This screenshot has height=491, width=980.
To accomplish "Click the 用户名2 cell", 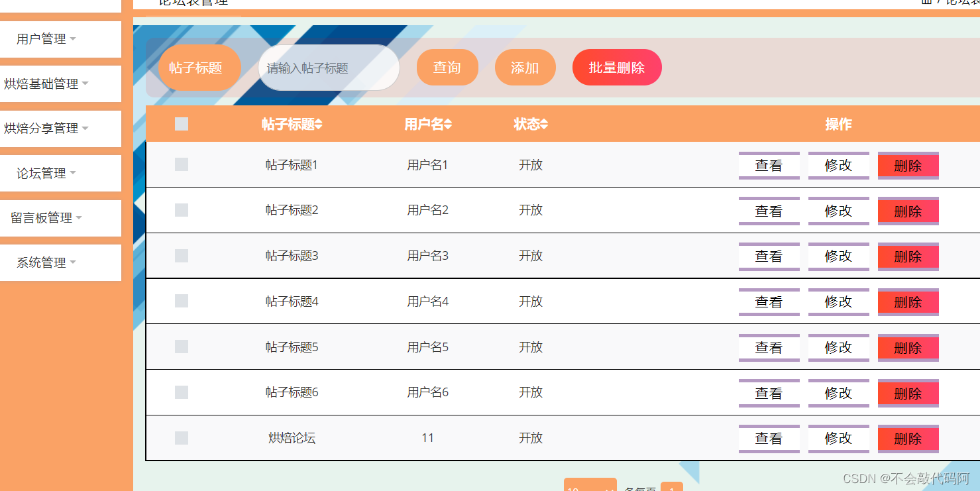I will click(428, 210).
